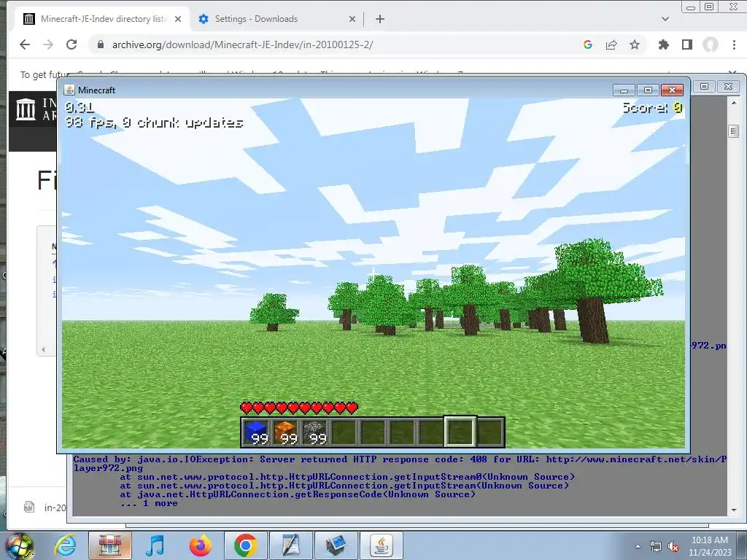Close the Minecraft-JE-Indev tab

pos(178,19)
